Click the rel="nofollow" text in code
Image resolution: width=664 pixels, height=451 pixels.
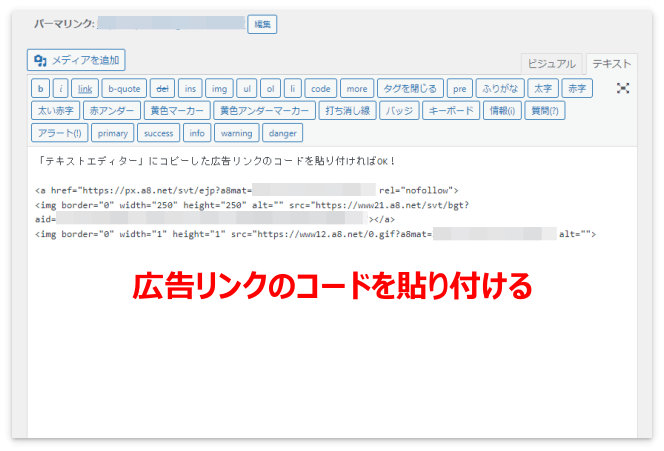pos(418,191)
